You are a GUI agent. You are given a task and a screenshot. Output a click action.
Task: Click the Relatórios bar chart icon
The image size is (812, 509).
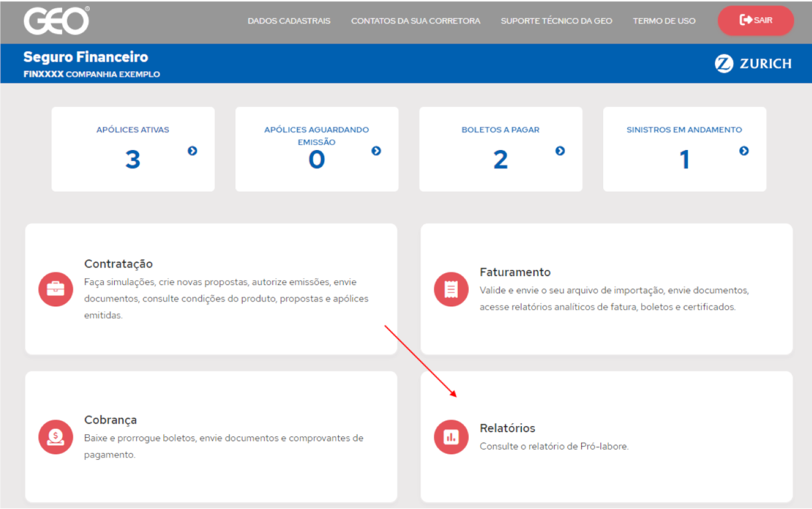[451, 437]
